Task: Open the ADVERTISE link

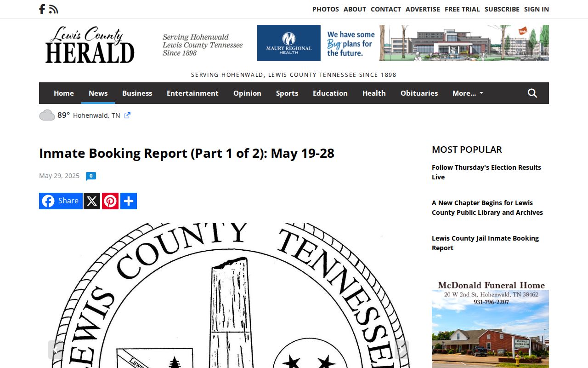Action: pyautogui.click(x=423, y=9)
